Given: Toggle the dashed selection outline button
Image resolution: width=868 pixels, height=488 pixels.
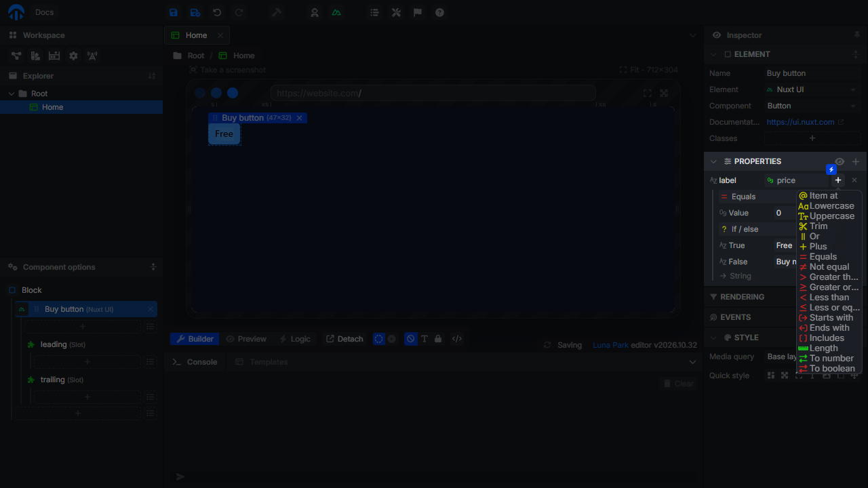Looking at the screenshot, I should pos(379,339).
